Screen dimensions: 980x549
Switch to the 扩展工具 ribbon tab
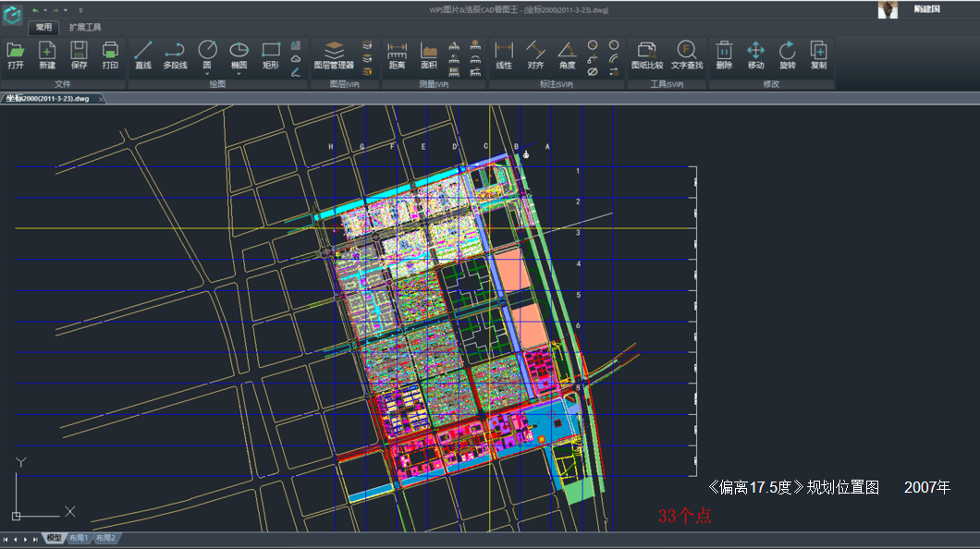pos(85,28)
